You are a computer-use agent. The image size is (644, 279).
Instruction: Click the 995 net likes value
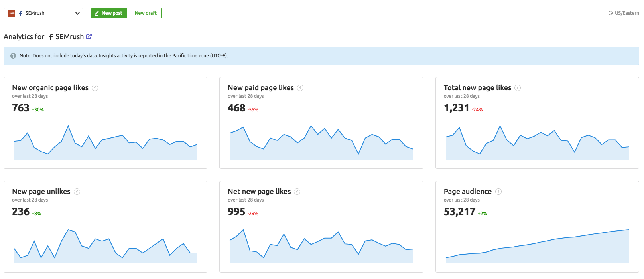pos(236,212)
